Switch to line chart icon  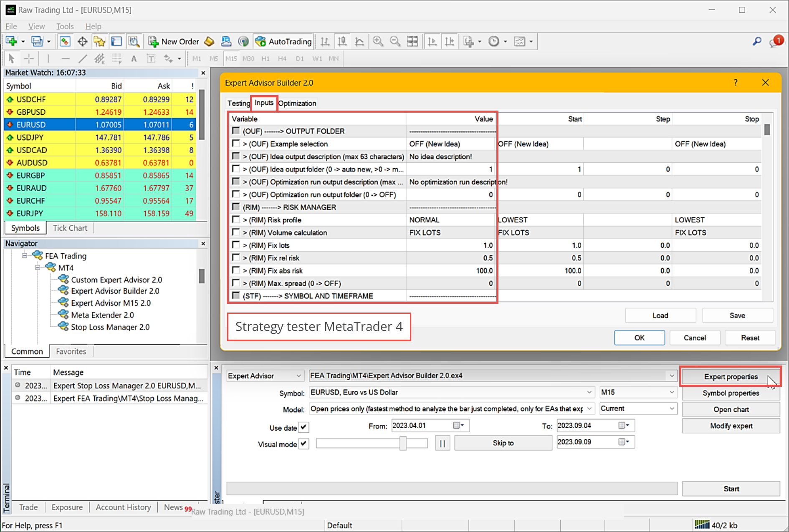(359, 41)
